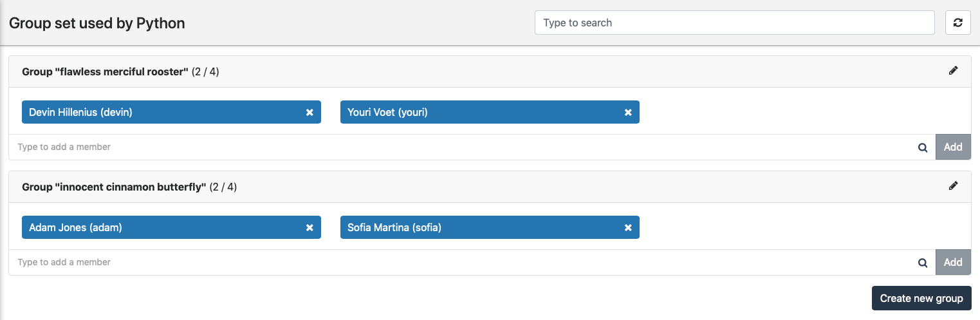This screenshot has height=320, width=980.
Task: Remove Adam Jones from the group
Action: point(310,227)
